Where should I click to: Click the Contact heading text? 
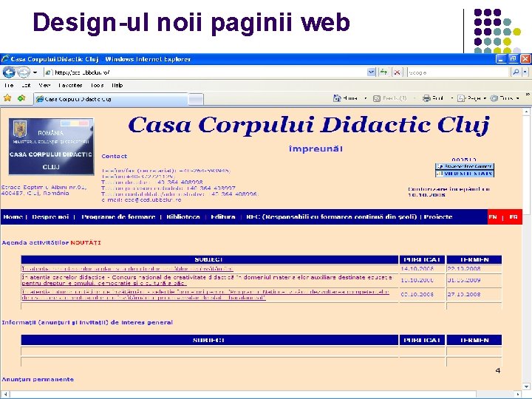pos(114,156)
